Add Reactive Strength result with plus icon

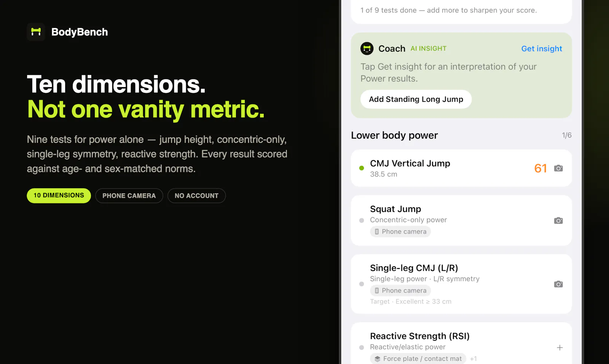(x=560, y=348)
